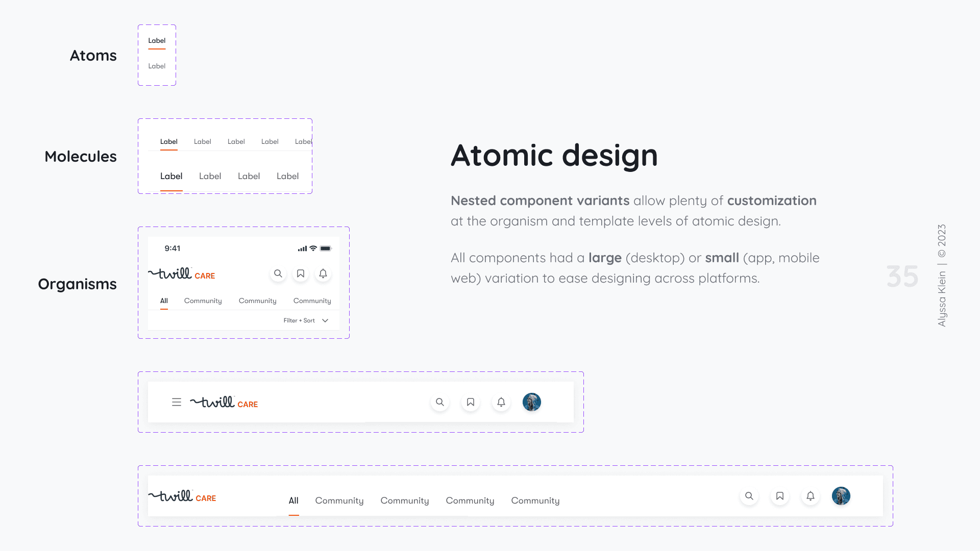Click bell icon in medium-width header

pos(501,403)
